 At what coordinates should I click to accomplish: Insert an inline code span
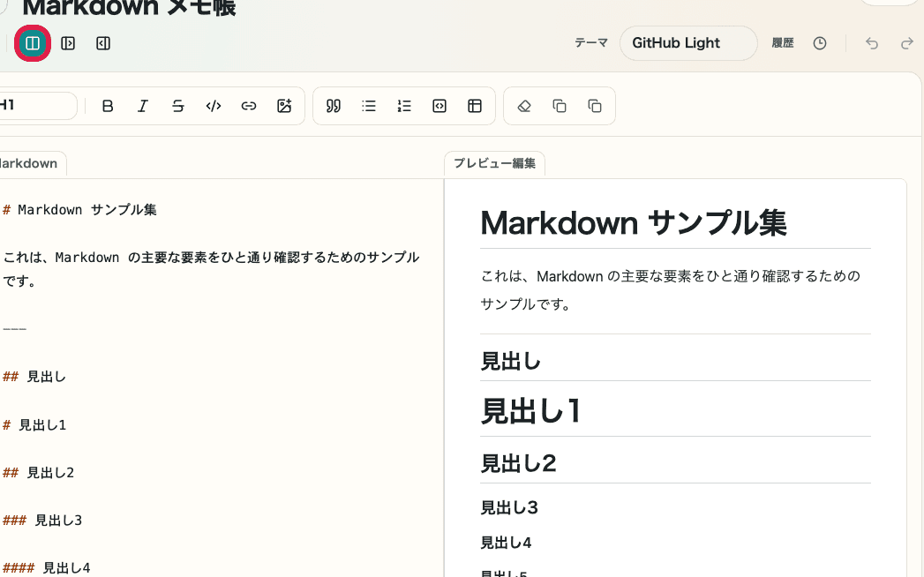[214, 106]
